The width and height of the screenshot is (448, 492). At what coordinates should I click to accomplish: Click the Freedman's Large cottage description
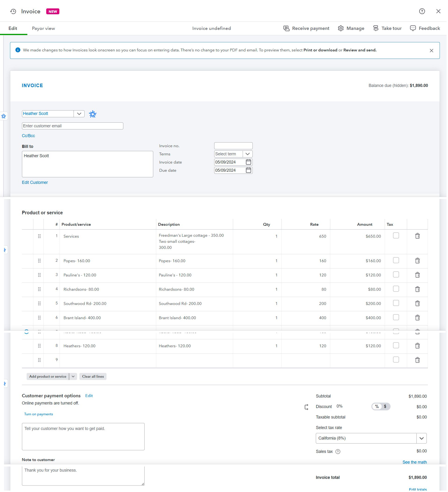tap(195, 242)
